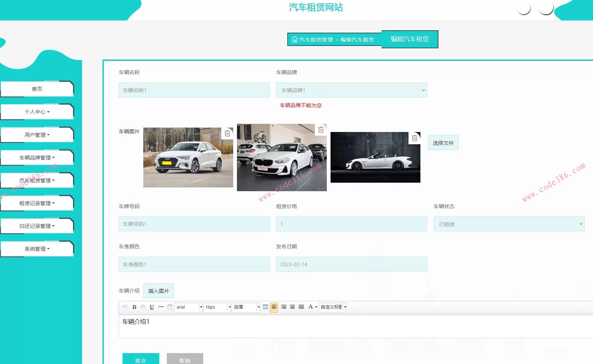Open the 车辆品牌 dropdown

click(351, 90)
